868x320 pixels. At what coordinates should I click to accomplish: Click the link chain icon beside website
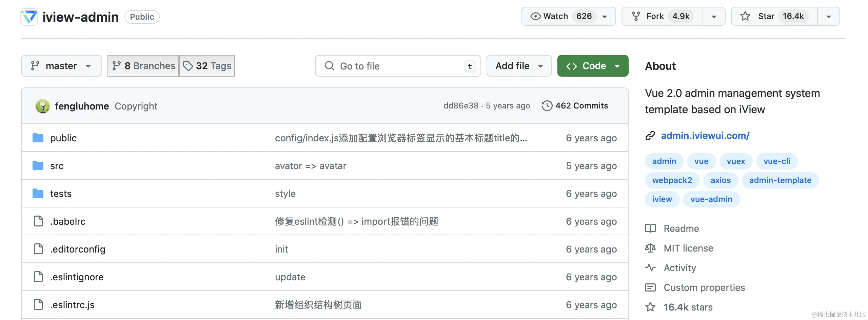650,136
